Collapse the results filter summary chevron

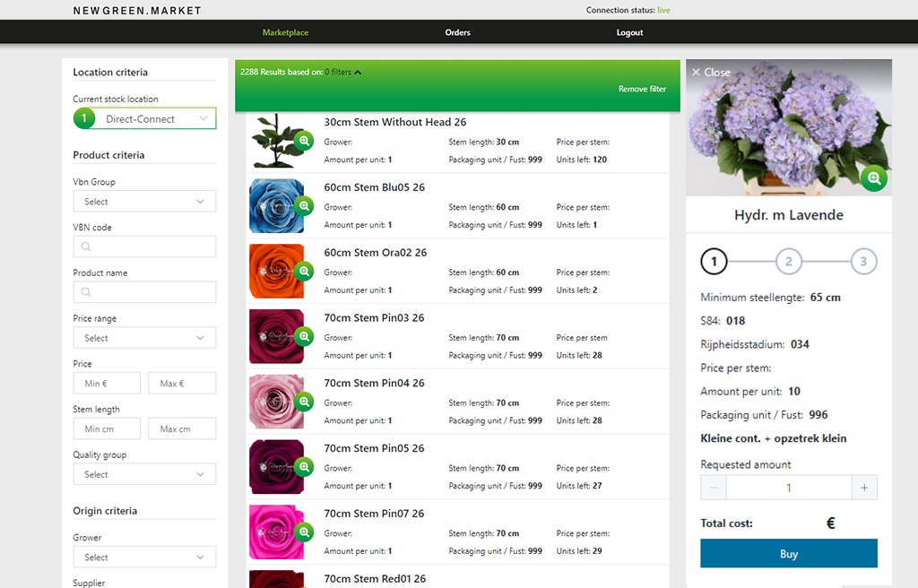358,72
